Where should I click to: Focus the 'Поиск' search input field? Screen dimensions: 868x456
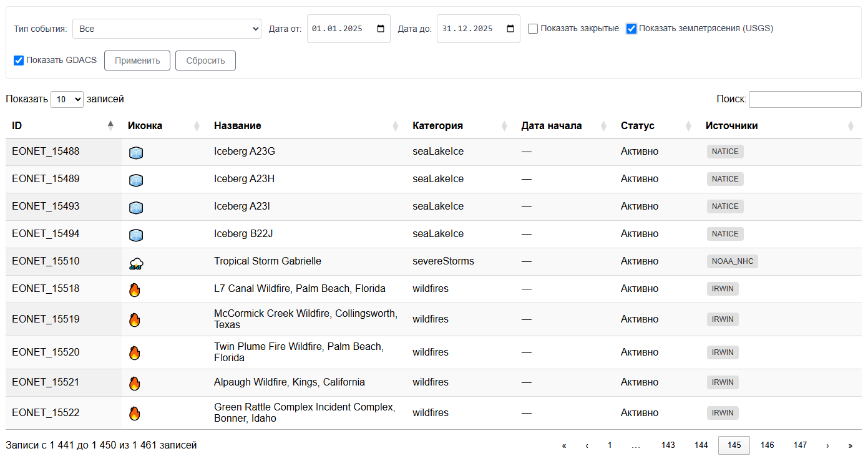pyautogui.click(x=804, y=99)
